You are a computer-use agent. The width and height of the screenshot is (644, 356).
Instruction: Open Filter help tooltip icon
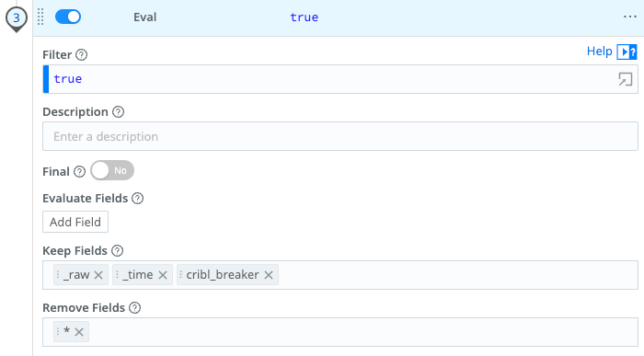(81, 54)
